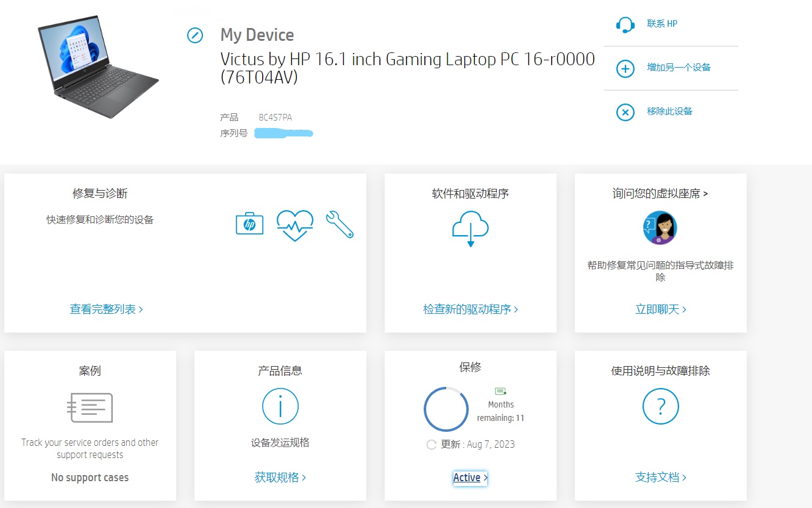Expand 询问您的虚拟座席 heading

click(660, 194)
